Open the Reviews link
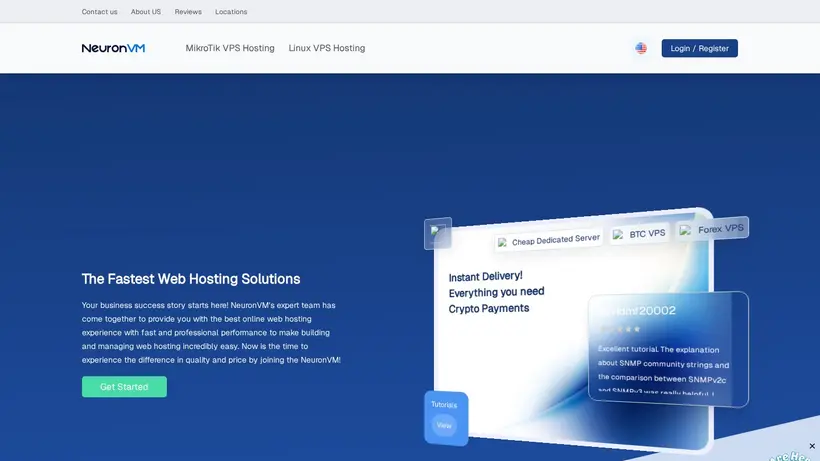Screen dimensions: 820x461 (x=188, y=11)
